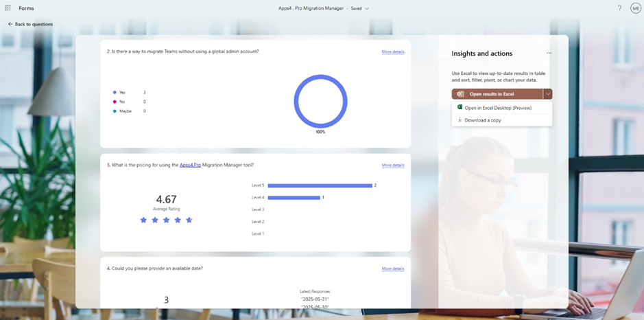Expand the Saved status chevron
The image size is (644, 320).
point(367,8)
